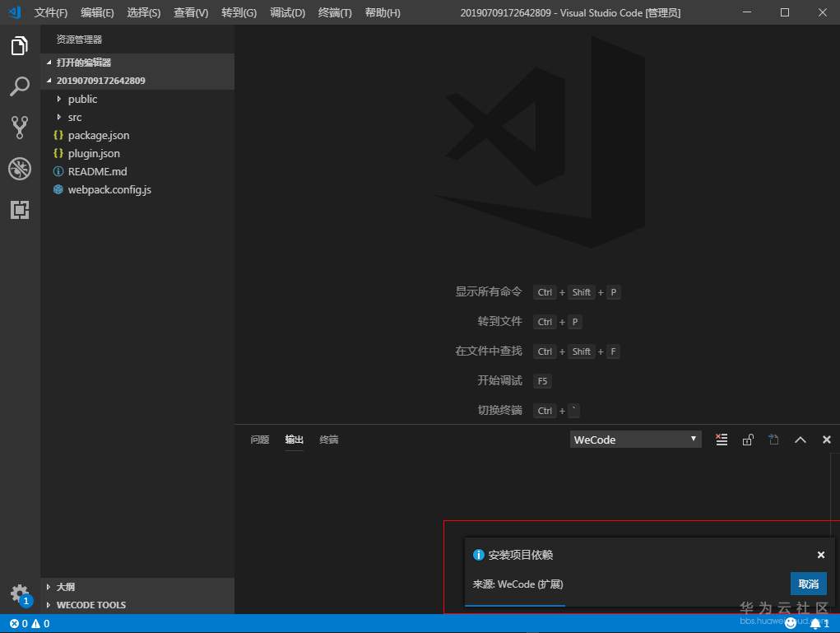This screenshot has width=840, height=633.
Task: Maximize the Visual Studio Code window
Action: point(785,12)
